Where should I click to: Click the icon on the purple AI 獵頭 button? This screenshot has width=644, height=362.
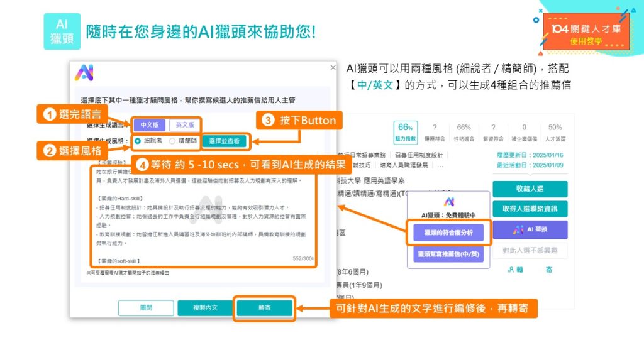[x=518, y=230]
